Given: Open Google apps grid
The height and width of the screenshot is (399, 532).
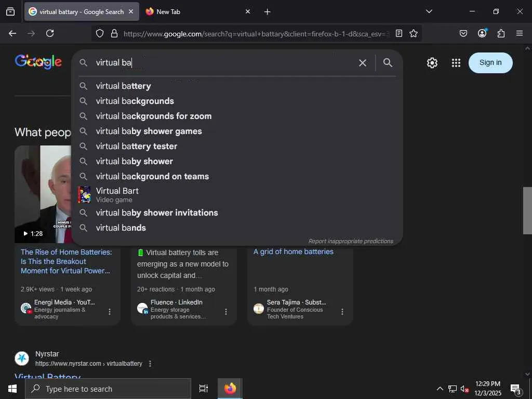Looking at the screenshot, I should click(456, 63).
